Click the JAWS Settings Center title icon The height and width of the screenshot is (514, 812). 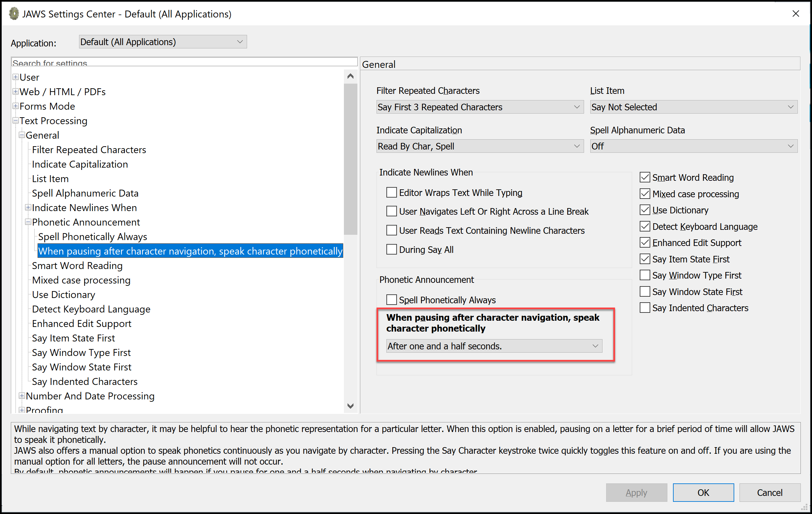pyautogui.click(x=14, y=14)
